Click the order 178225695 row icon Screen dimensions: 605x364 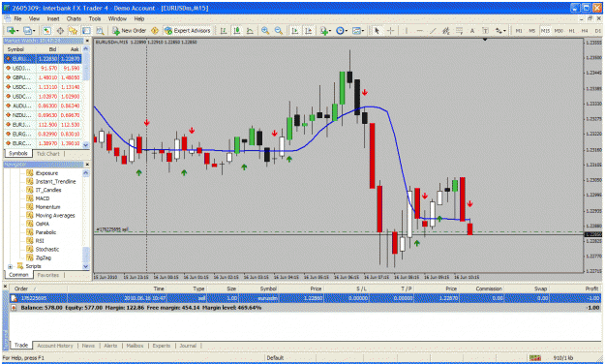pos(14,298)
